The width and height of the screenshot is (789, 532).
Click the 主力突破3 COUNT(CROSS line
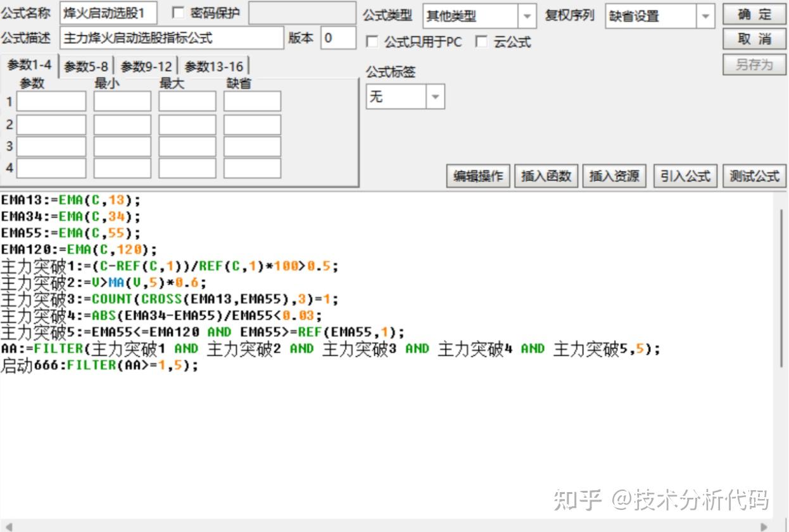click(170, 299)
